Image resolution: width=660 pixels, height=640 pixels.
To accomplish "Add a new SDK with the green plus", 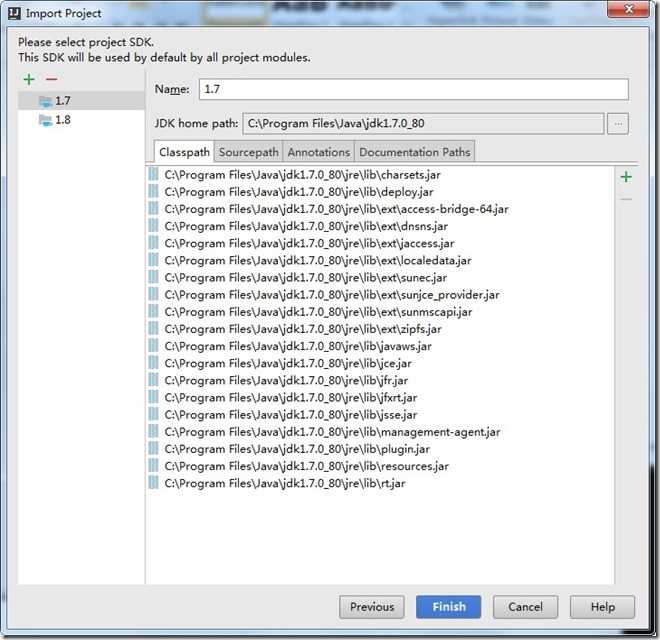I will 29,79.
